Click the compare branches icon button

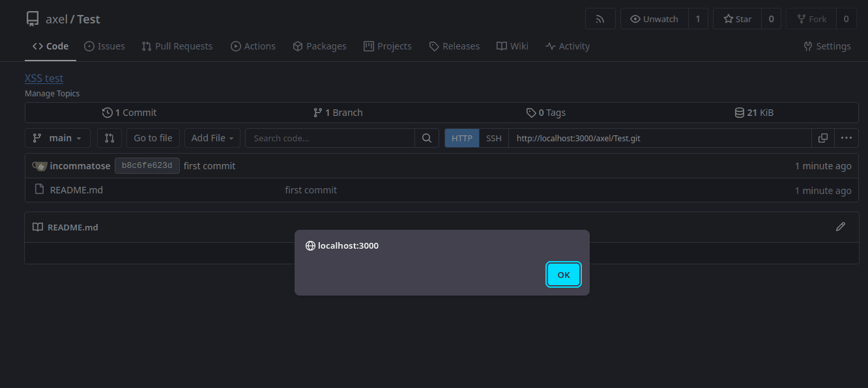coord(109,138)
